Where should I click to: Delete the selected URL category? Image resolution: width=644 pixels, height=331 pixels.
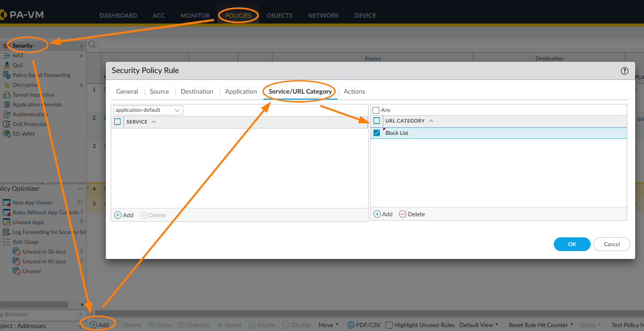coord(412,214)
